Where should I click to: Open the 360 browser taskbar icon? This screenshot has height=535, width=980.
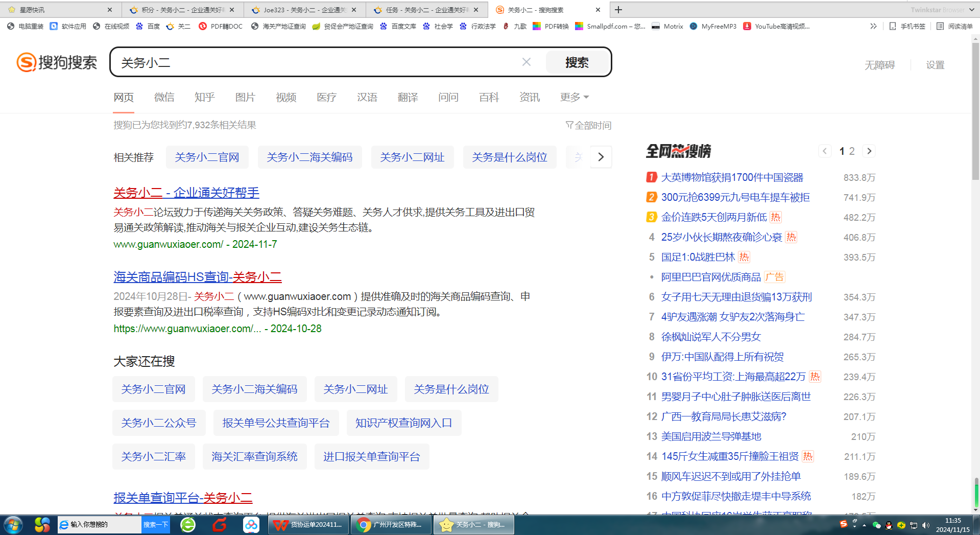(x=188, y=525)
